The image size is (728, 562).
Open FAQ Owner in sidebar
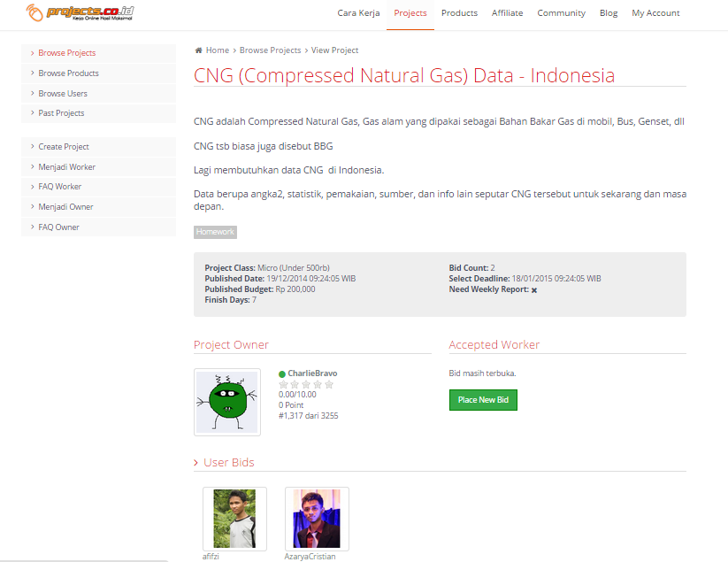(x=98, y=227)
